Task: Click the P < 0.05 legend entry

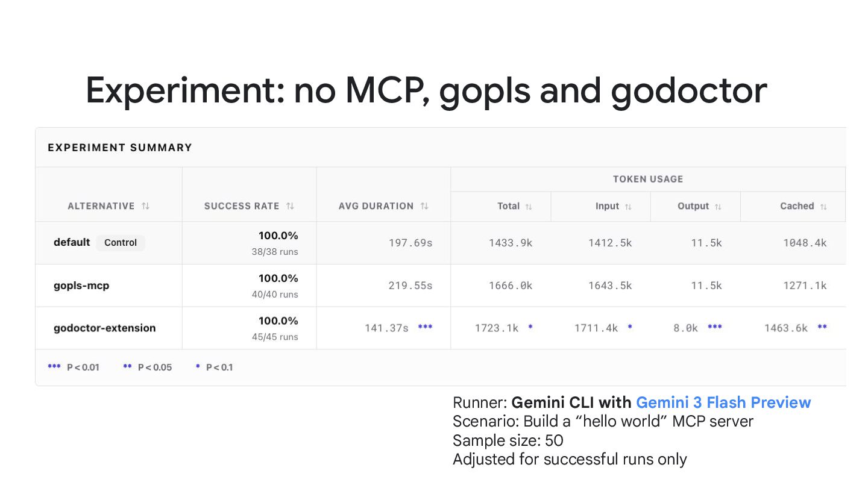Action: [147, 367]
